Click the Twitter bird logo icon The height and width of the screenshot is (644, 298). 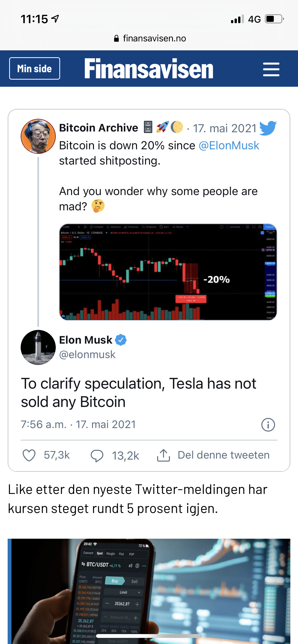point(268,128)
